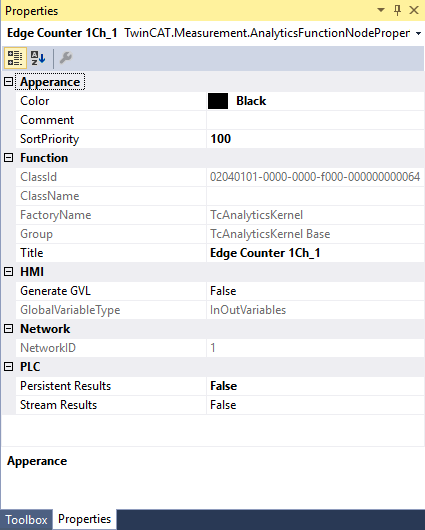The image size is (425, 530).
Task: Collapse the HMI category
Action: (x=8, y=272)
